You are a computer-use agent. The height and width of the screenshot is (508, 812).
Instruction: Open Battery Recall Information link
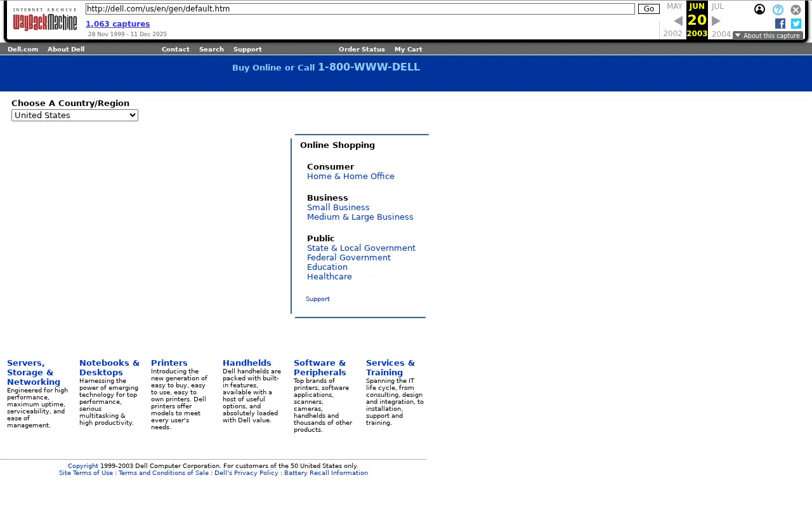(326, 473)
